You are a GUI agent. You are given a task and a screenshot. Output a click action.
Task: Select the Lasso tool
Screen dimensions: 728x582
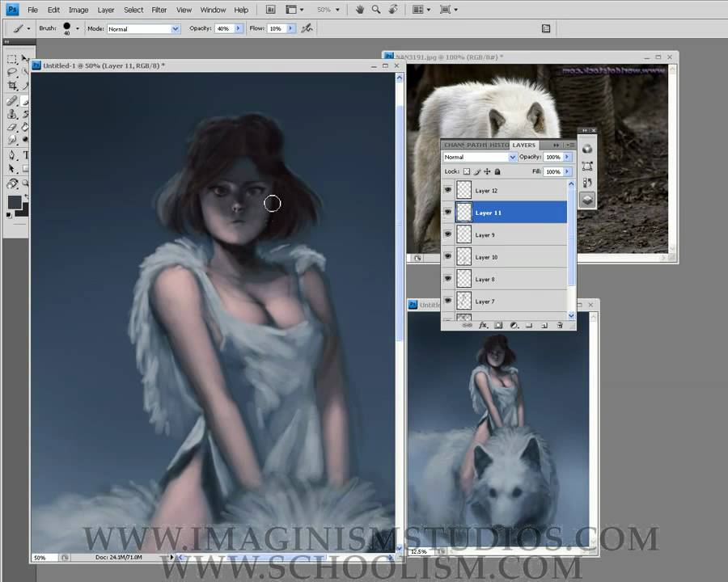click(x=12, y=73)
